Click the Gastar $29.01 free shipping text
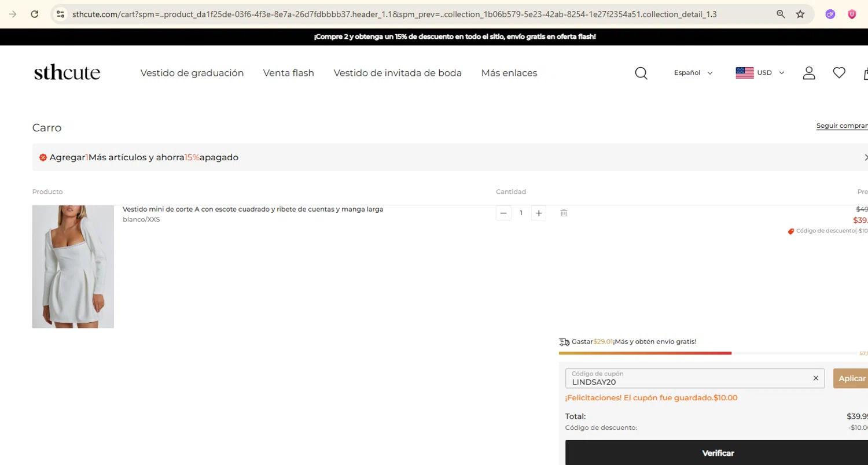The image size is (868, 465). pyautogui.click(x=634, y=342)
